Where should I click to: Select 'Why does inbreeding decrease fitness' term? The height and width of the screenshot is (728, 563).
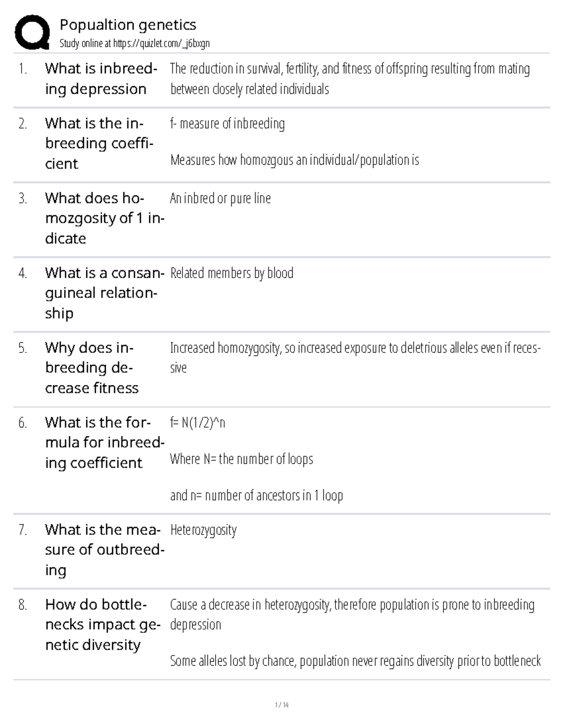tap(91, 368)
